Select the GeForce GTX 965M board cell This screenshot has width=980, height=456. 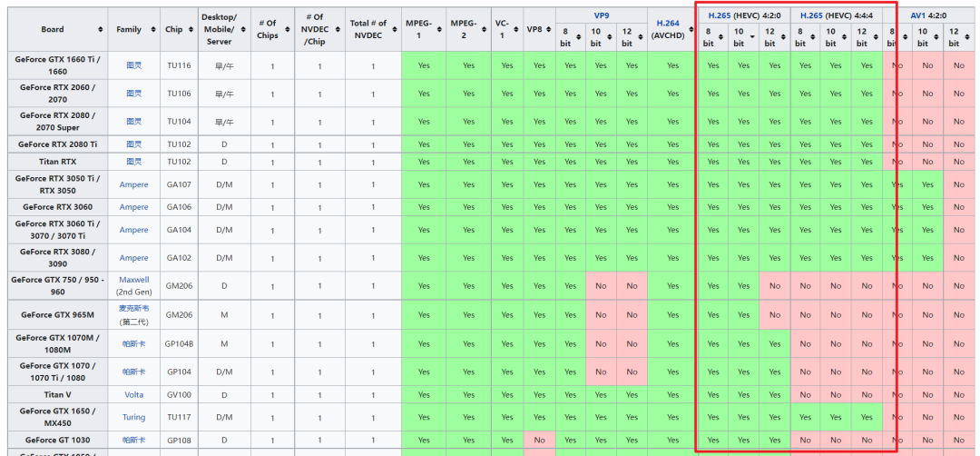click(57, 314)
